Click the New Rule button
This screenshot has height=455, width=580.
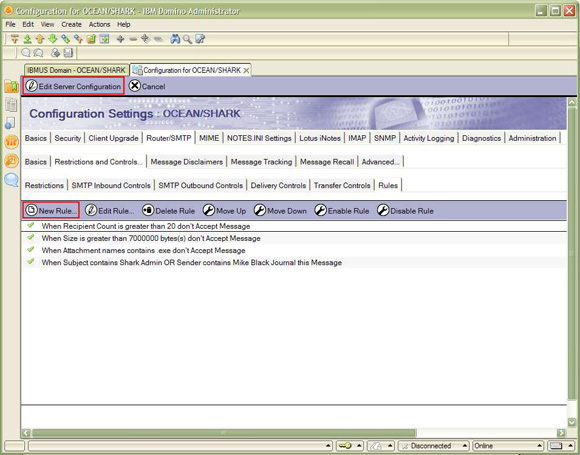51,210
